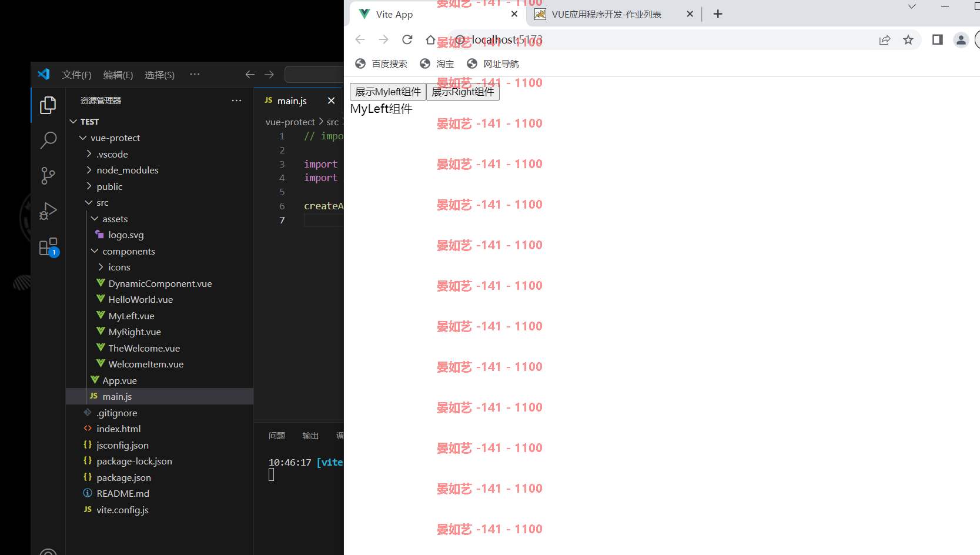Image resolution: width=980 pixels, height=555 pixels.
Task: Open tab search dropdown in browser
Action: click(912, 6)
